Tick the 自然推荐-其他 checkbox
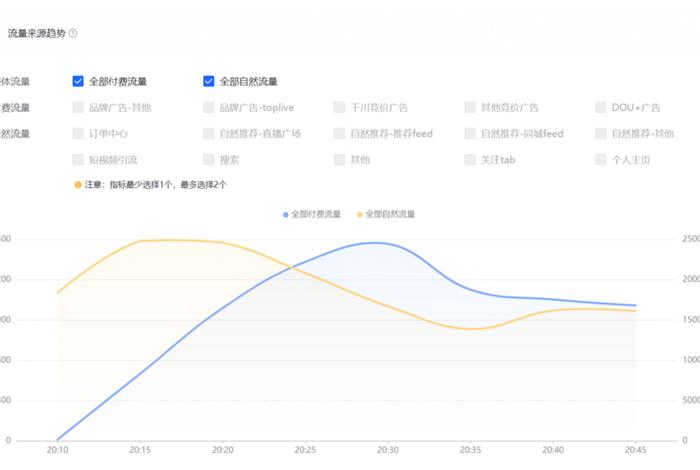 tap(601, 133)
